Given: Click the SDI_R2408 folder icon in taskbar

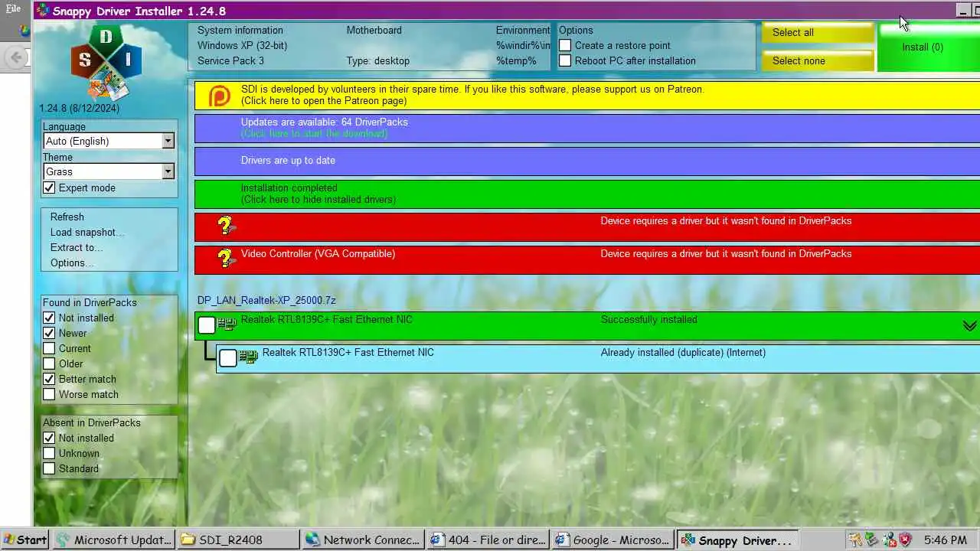Looking at the screenshot, I should 188,540.
